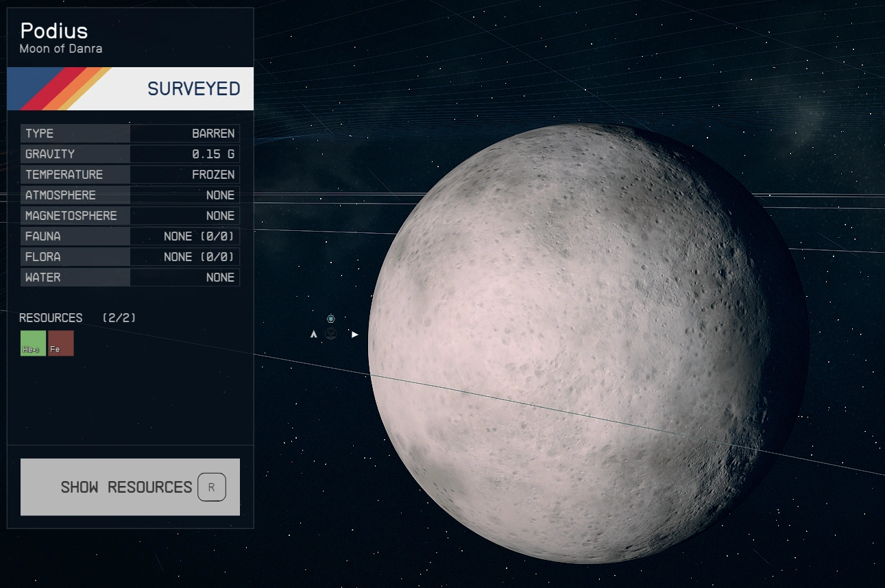Viewport: 885px width, 588px height.
Task: Select the Type Barren row
Action: [130, 134]
